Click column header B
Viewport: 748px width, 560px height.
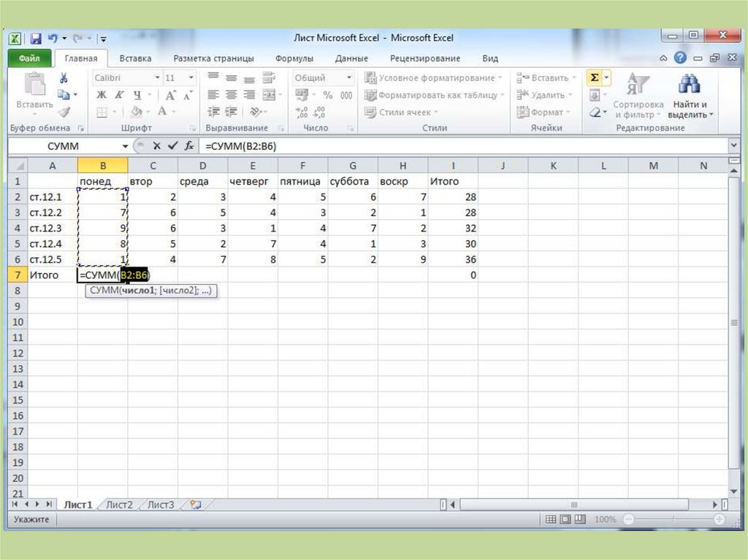(102, 166)
